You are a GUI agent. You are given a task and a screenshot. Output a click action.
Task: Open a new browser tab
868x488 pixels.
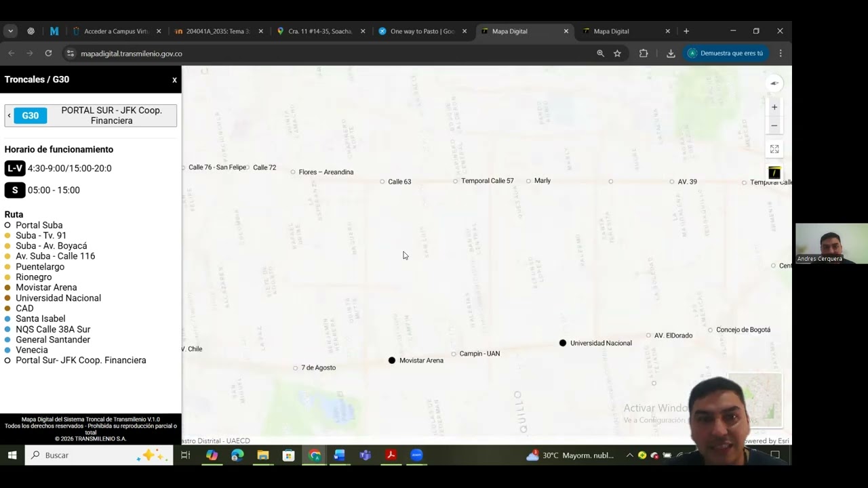pos(686,31)
